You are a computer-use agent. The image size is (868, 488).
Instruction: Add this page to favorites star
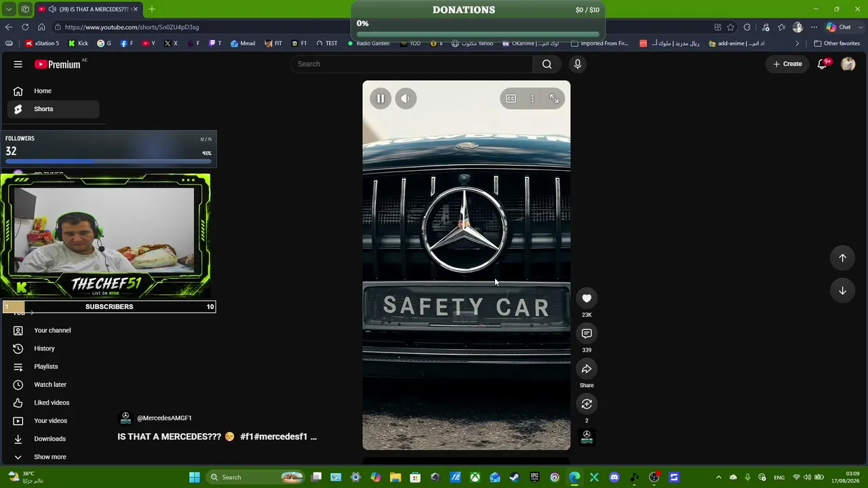click(x=730, y=27)
